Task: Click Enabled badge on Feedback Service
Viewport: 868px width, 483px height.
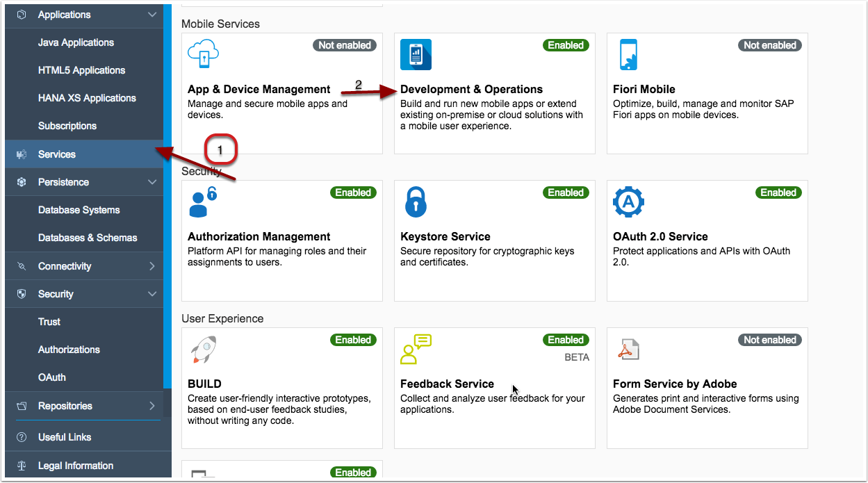Action: 566,340
